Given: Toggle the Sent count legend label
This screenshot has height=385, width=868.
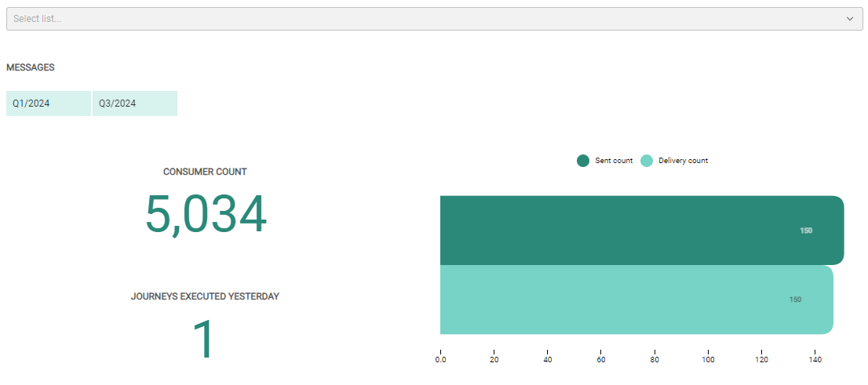Looking at the screenshot, I should pos(614,161).
